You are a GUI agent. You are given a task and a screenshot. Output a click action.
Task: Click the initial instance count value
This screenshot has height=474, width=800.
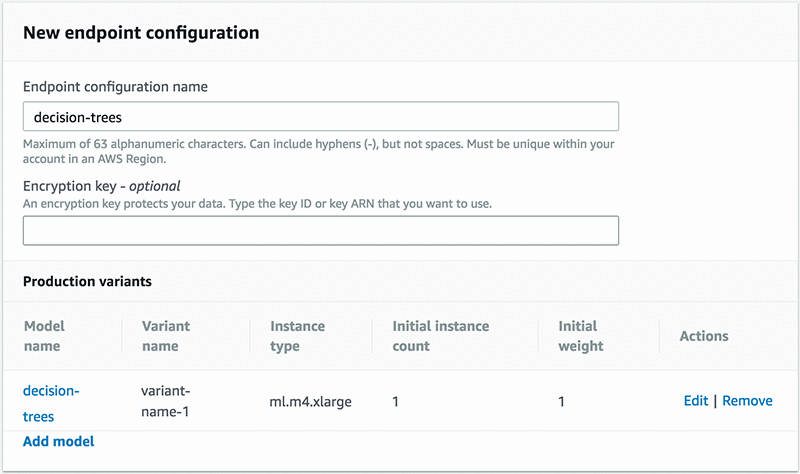(x=396, y=401)
